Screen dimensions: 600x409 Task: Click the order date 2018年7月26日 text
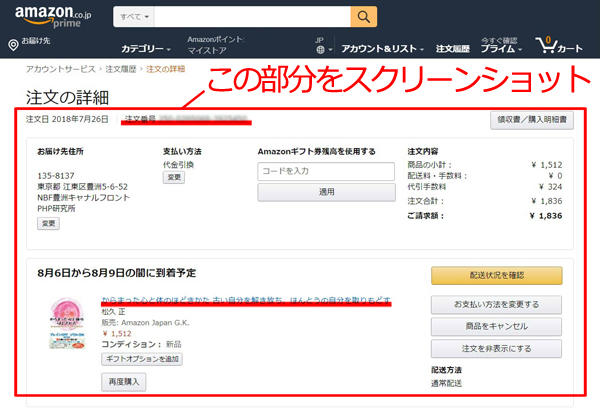click(80, 119)
